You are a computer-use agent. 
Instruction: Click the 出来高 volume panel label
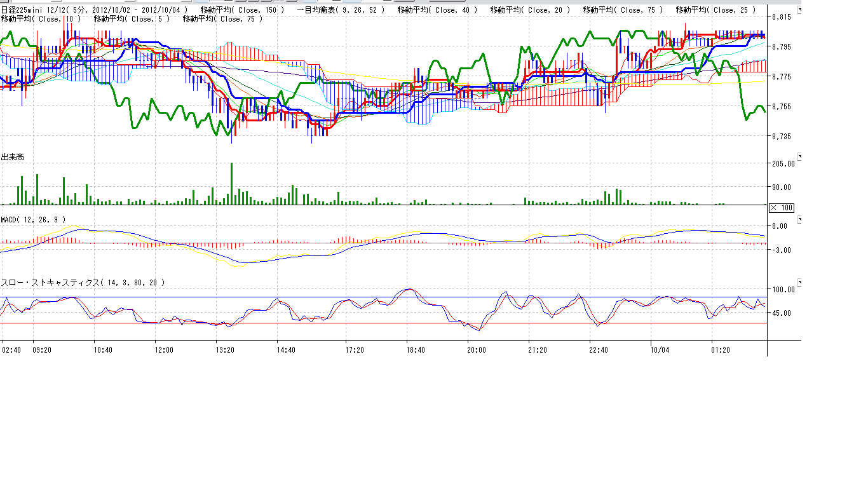[13, 157]
